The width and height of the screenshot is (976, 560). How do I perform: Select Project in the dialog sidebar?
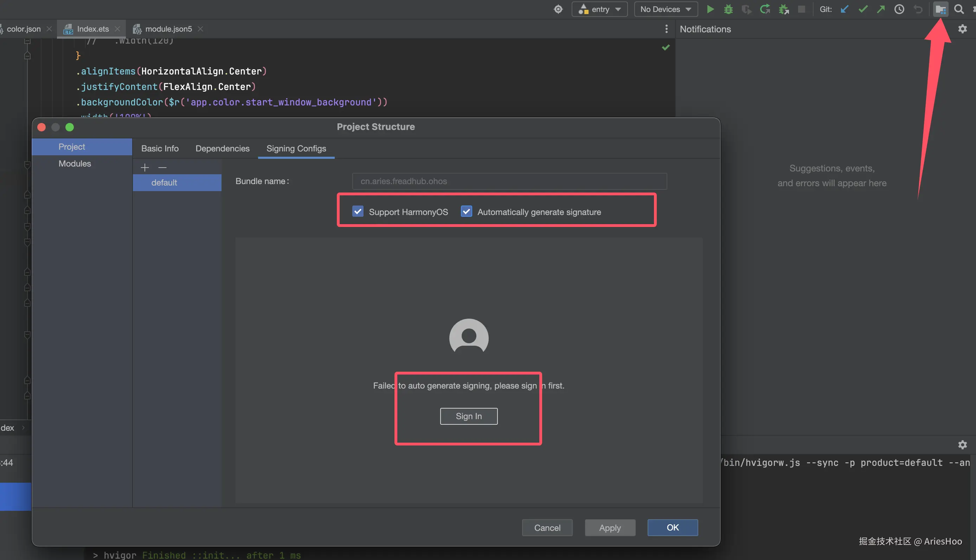point(82,146)
